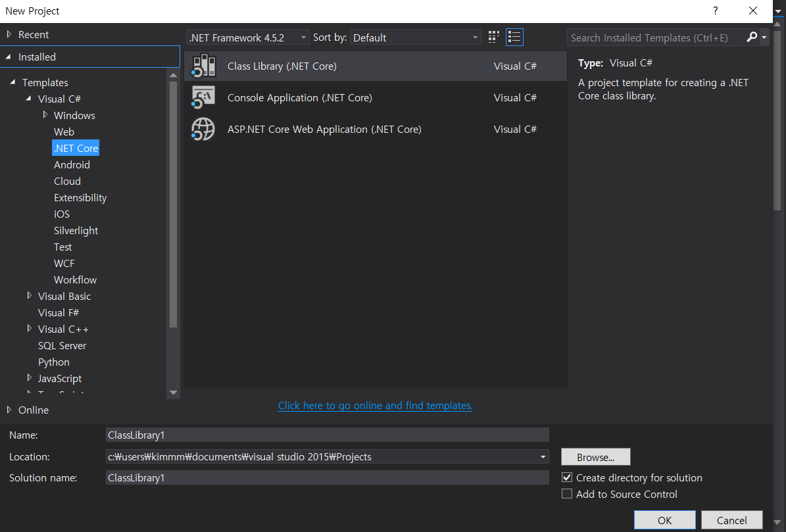This screenshot has width=786, height=532.
Task: Open the .NET Framework 4.5.2 dropdown
Action: coord(247,37)
